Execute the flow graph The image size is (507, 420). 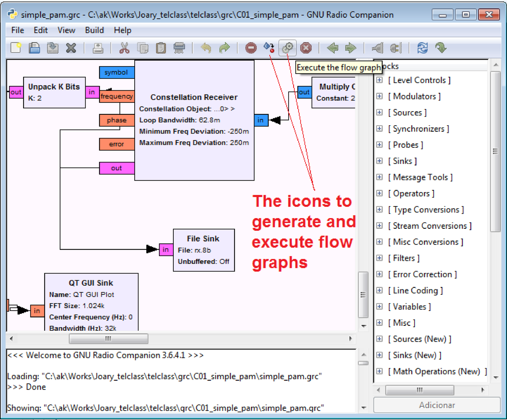pos(287,48)
